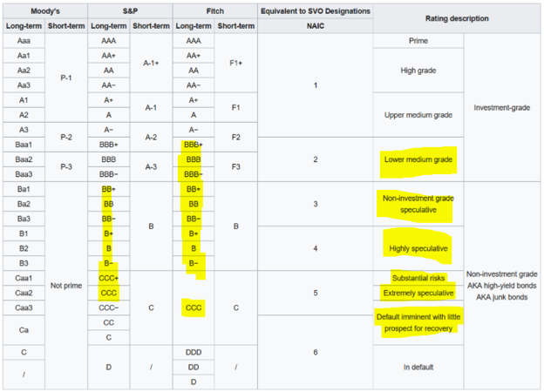This screenshot has width=544, height=392.
Task: Select the Ba2 rating cell
Action: click(x=24, y=204)
